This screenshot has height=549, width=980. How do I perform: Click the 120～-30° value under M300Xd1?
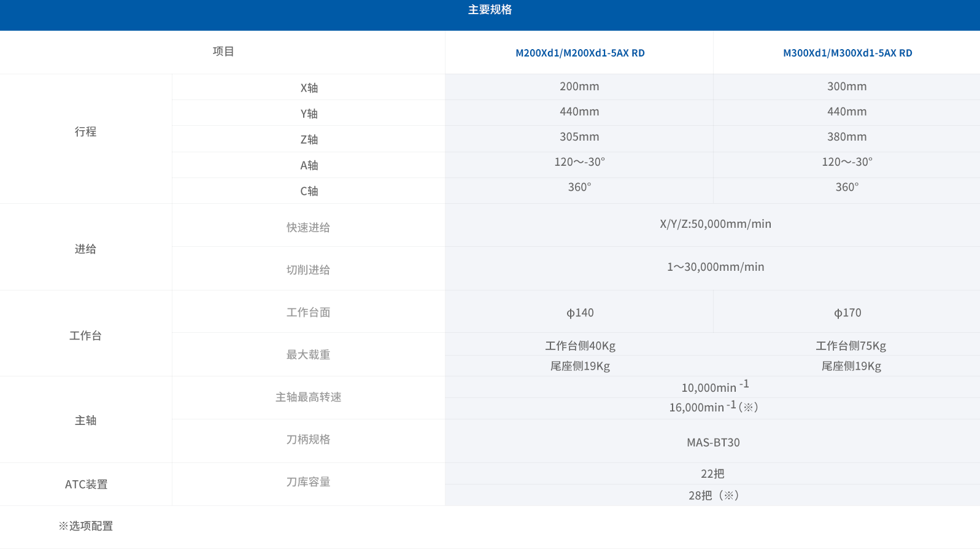coord(847,162)
